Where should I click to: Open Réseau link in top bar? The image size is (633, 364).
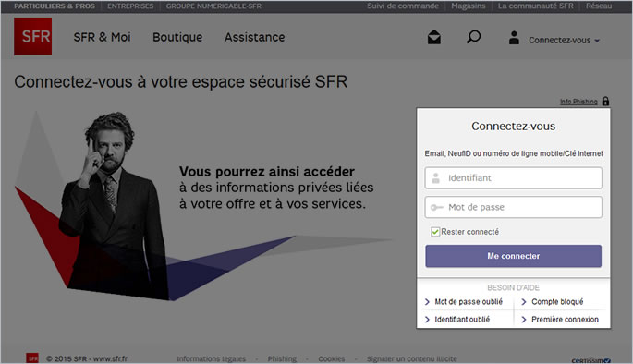click(599, 6)
